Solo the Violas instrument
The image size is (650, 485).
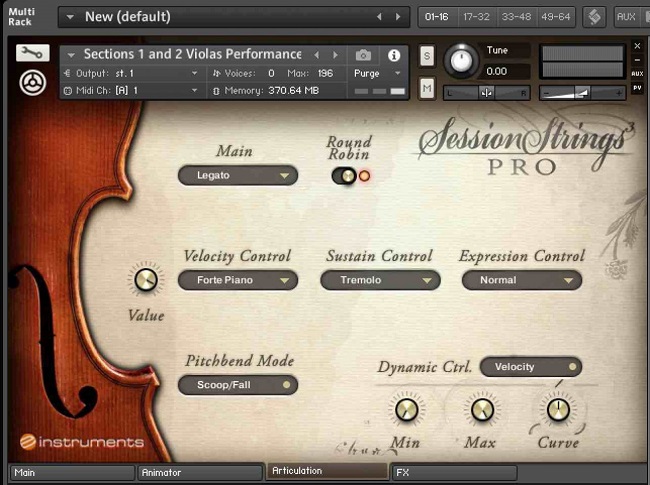pyautogui.click(x=427, y=56)
